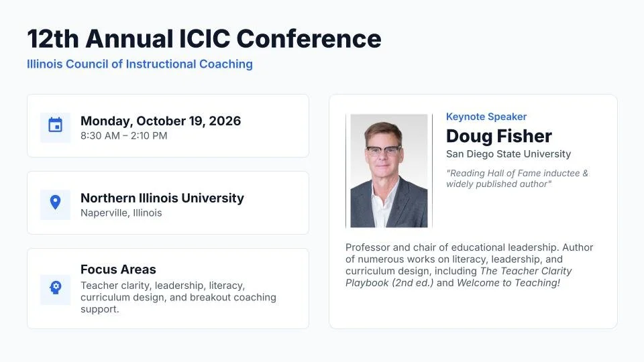This screenshot has height=362, width=644.
Task: Click the Monday, October 19, 2026 date text
Action: (x=160, y=121)
